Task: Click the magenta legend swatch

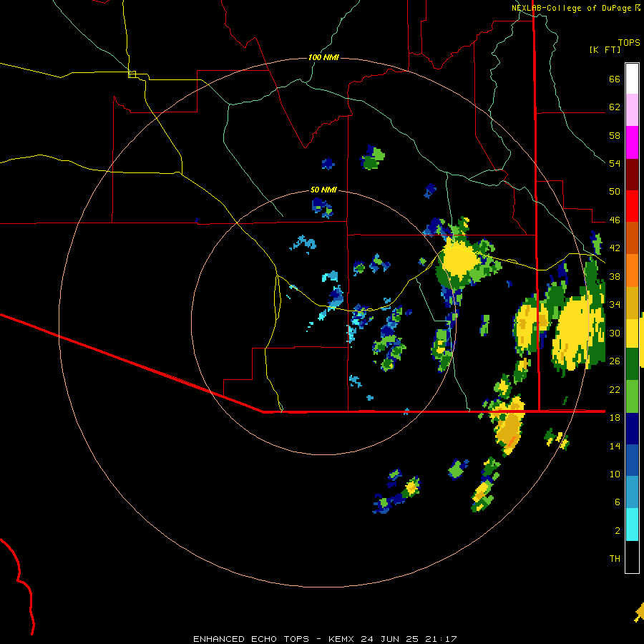Action: pyautogui.click(x=632, y=142)
